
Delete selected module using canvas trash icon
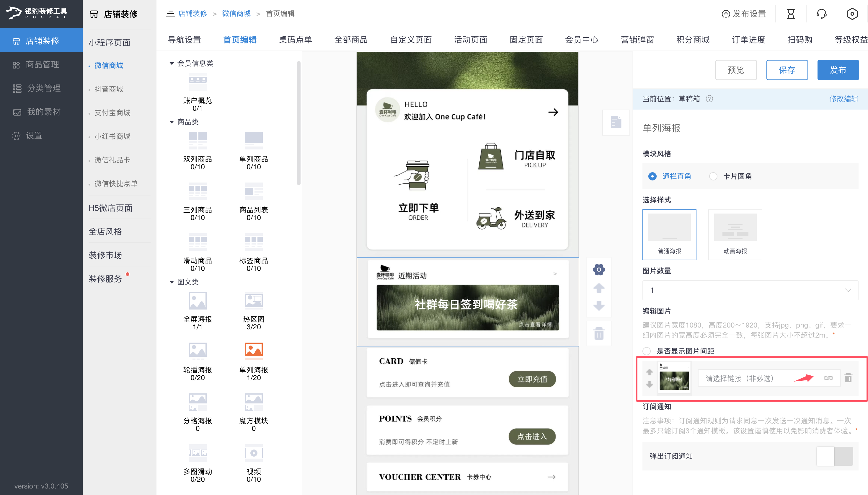click(599, 333)
